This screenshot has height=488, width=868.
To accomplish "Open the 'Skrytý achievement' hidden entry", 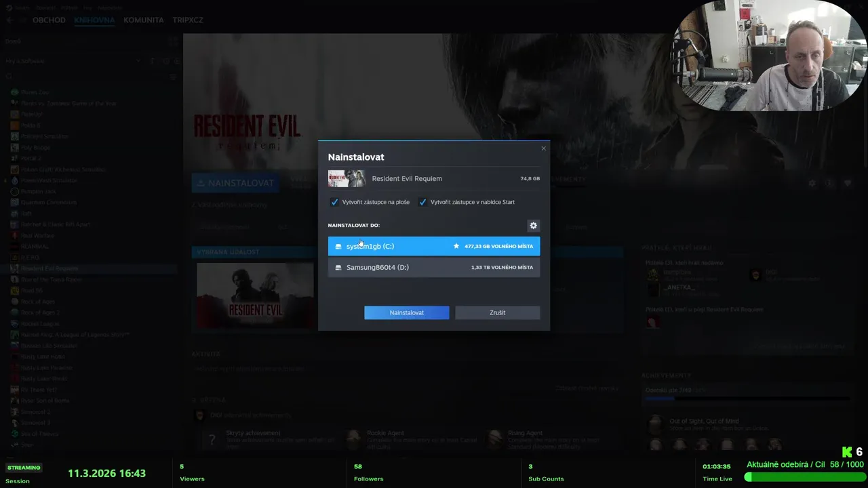I will [x=253, y=432].
